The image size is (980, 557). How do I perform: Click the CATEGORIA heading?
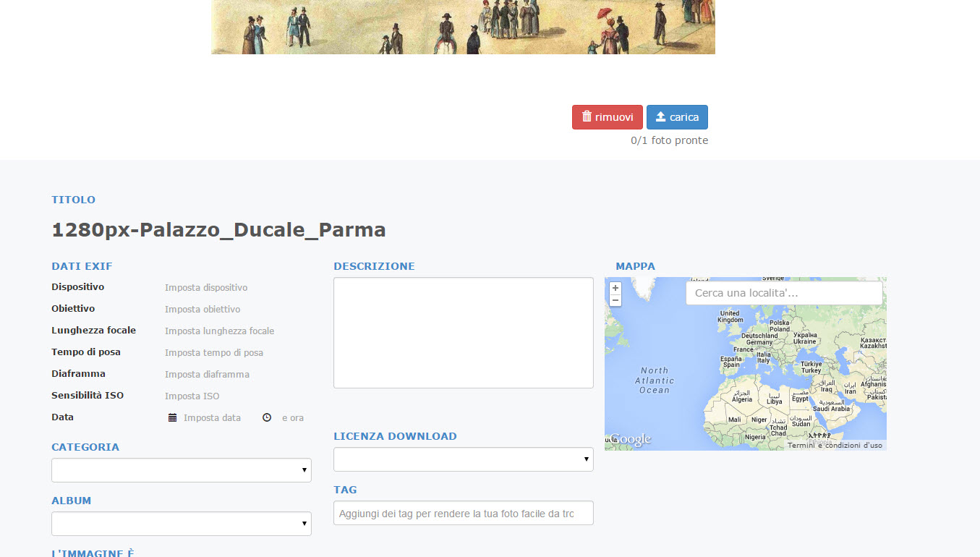click(85, 447)
